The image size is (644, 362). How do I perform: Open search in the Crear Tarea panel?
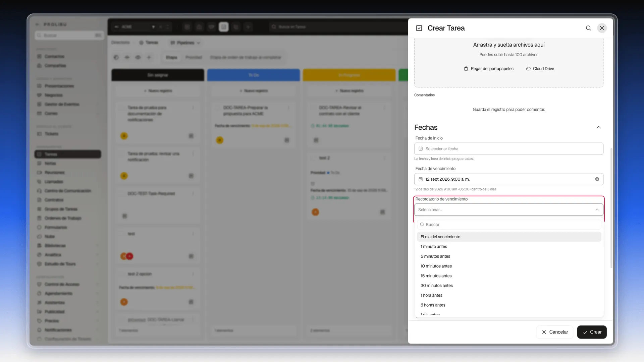588,28
